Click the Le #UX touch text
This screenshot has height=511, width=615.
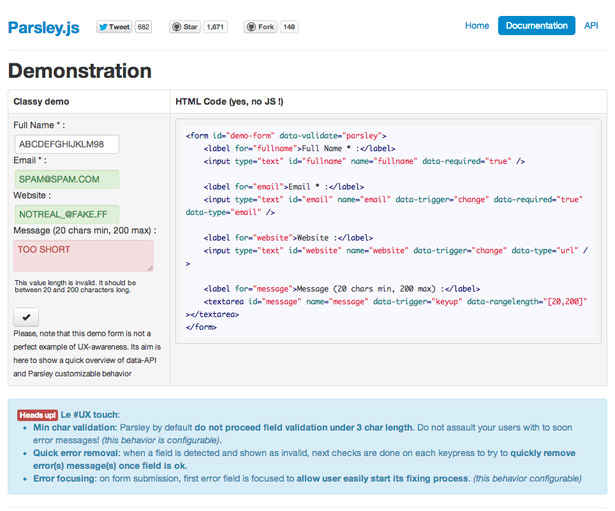click(90, 415)
